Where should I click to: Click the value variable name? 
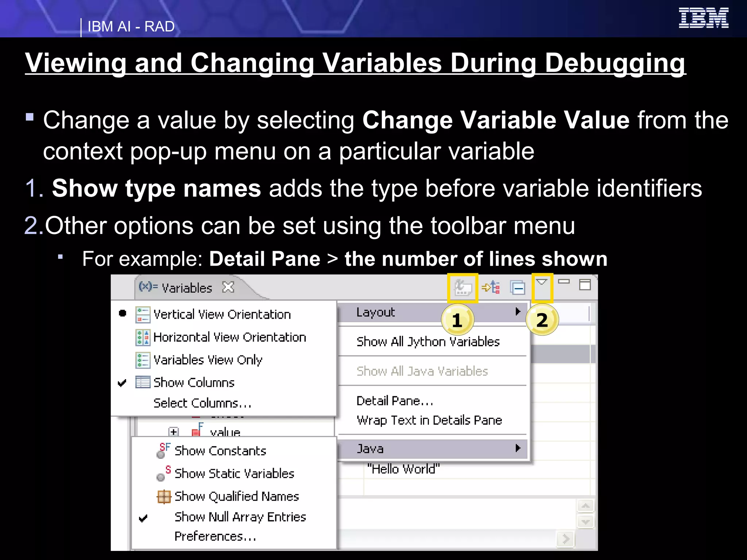point(225,432)
